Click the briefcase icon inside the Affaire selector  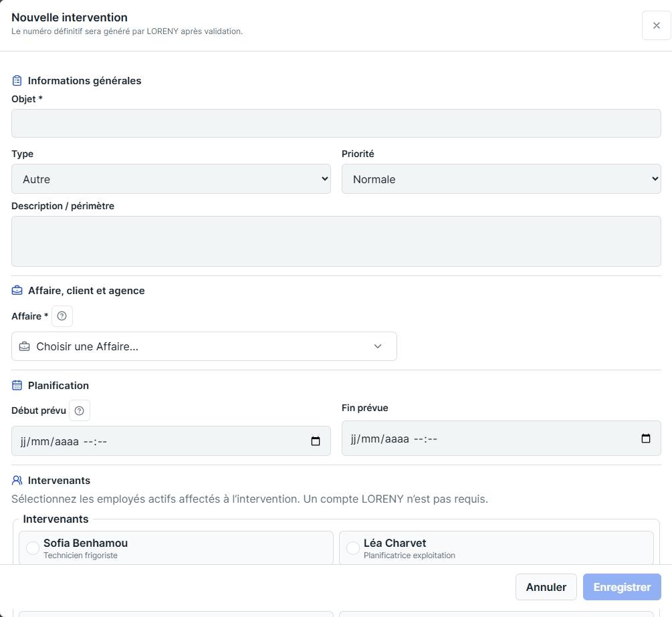[x=25, y=346]
